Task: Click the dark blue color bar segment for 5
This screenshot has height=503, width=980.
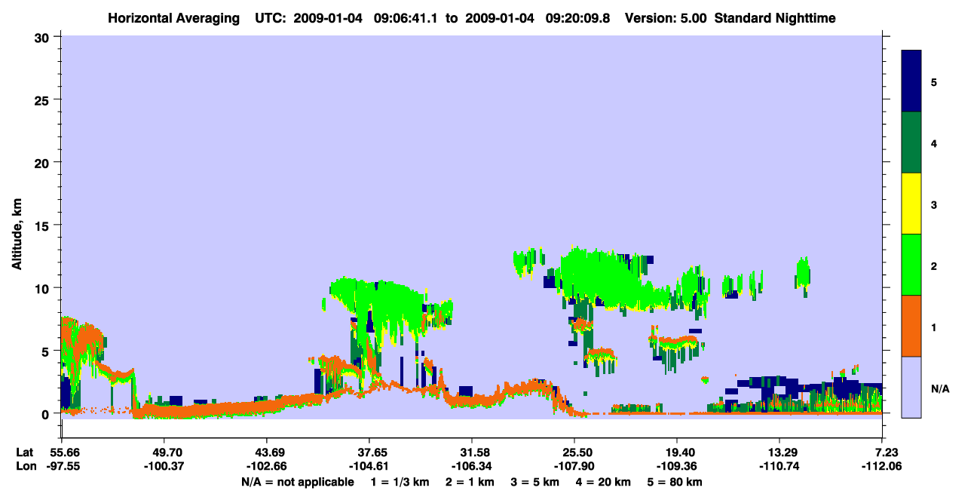Action: [911, 81]
